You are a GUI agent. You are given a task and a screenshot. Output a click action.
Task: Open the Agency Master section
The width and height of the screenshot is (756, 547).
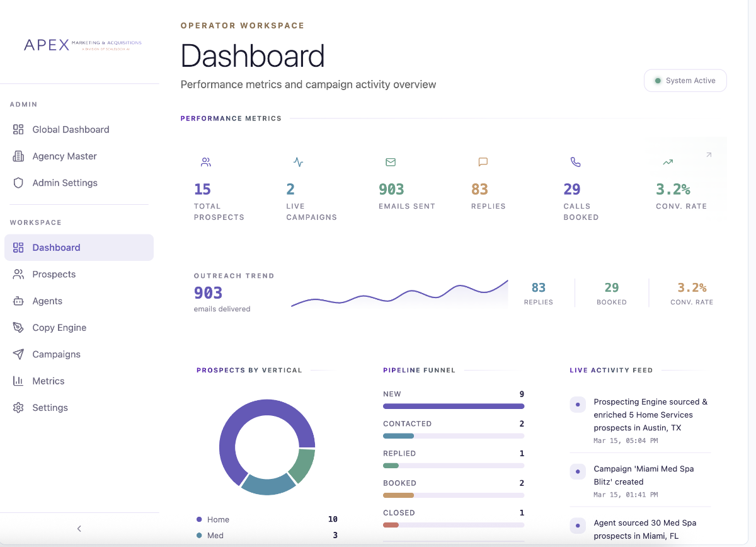coord(64,156)
